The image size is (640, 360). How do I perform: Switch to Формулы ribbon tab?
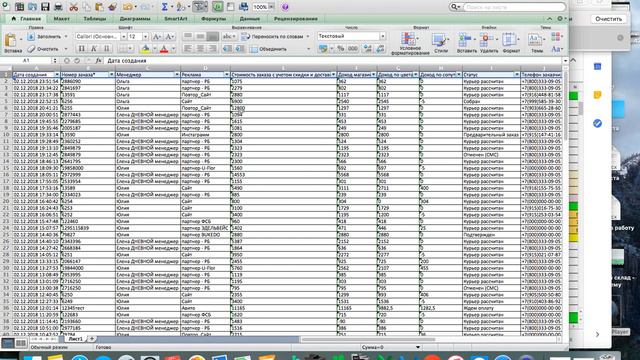click(x=213, y=19)
